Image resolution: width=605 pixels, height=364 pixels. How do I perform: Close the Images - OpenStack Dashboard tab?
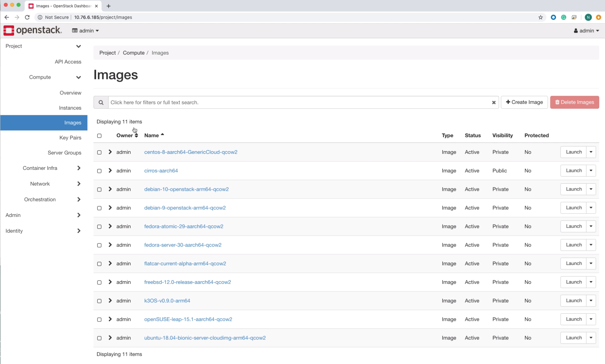point(96,6)
